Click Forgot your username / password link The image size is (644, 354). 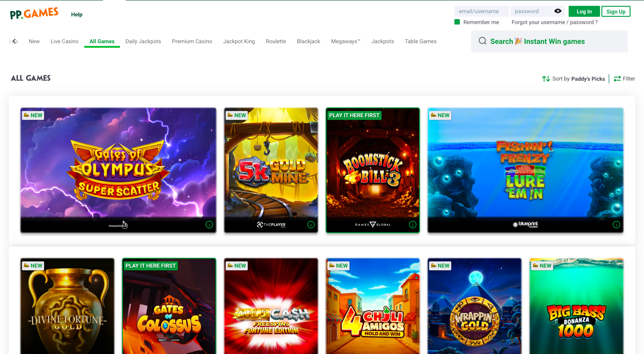[x=554, y=22]
